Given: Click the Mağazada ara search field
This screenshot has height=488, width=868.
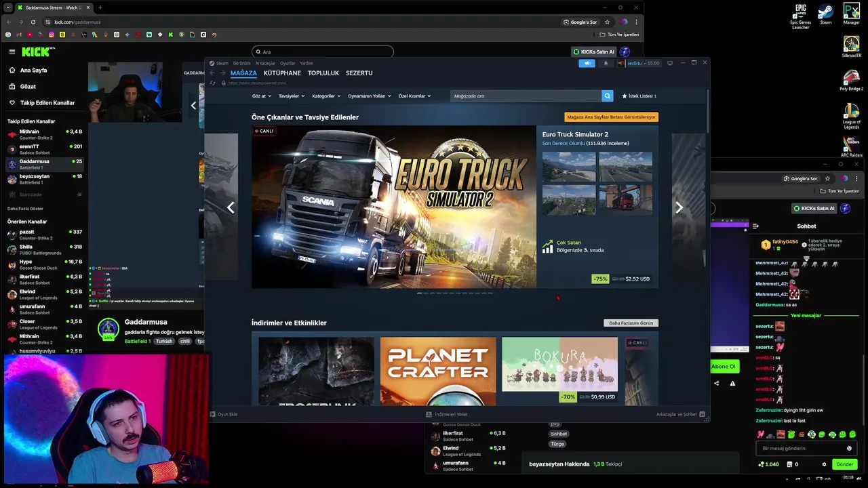Looking at the screenshot, I should (526, 96).
